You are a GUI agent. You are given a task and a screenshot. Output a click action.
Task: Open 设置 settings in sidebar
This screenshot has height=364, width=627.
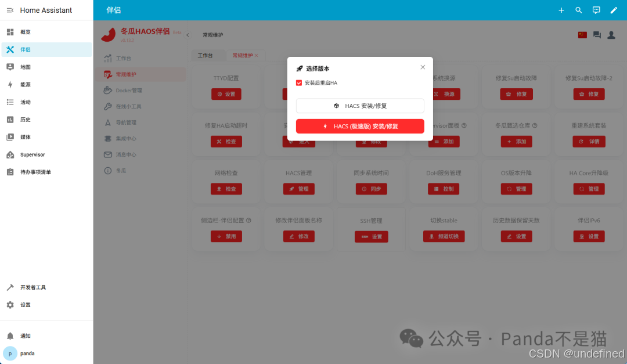(46, 305)
